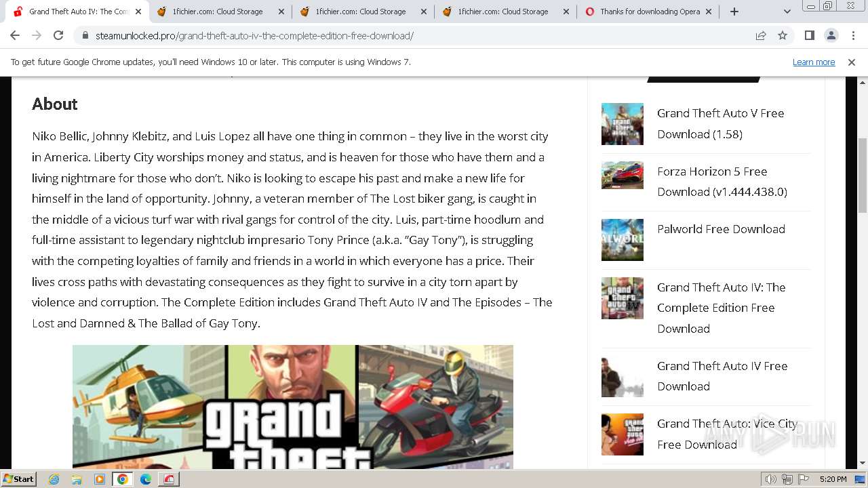
Task: Open the Windows Start menu
Action: click(18, 479)
